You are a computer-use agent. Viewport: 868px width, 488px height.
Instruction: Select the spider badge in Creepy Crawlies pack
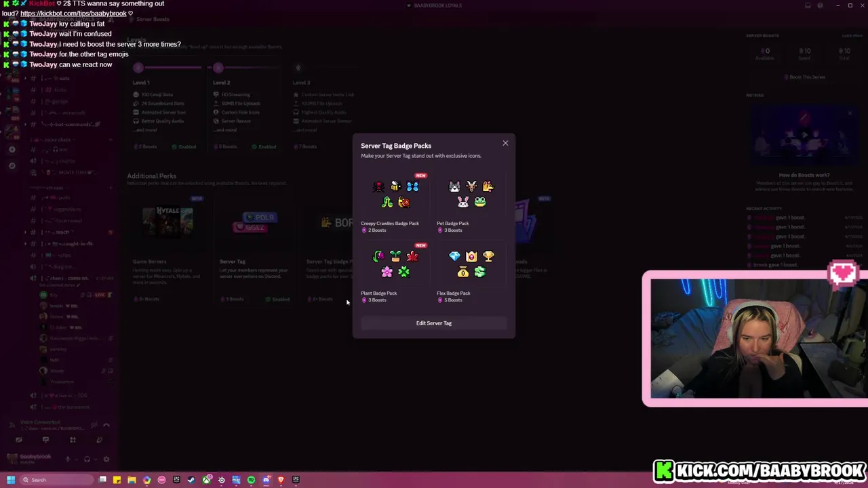point(378,186)
